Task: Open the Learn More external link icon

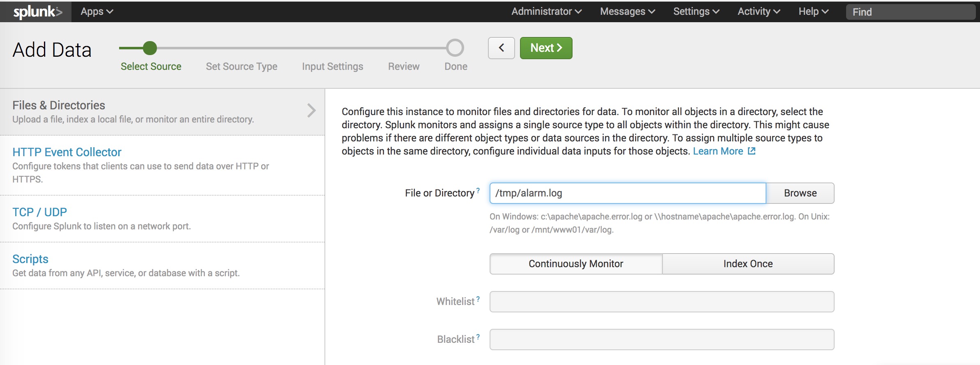Action: 752,151
